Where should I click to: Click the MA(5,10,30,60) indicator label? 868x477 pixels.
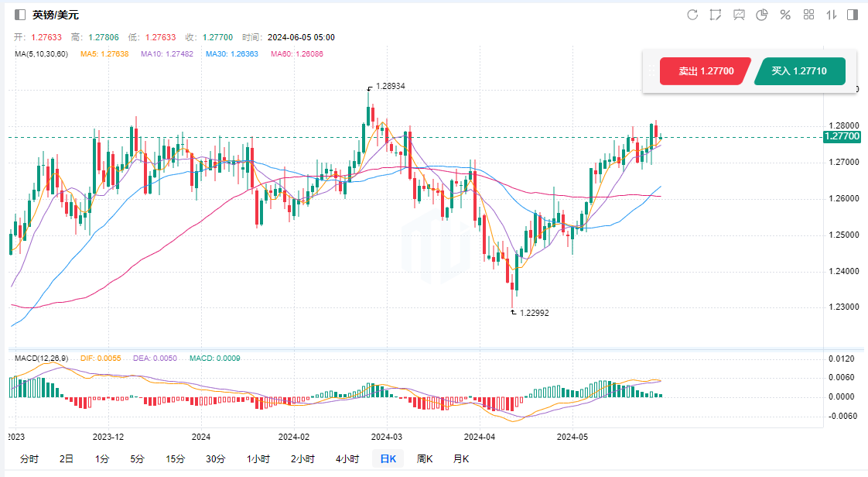(42, 53)
